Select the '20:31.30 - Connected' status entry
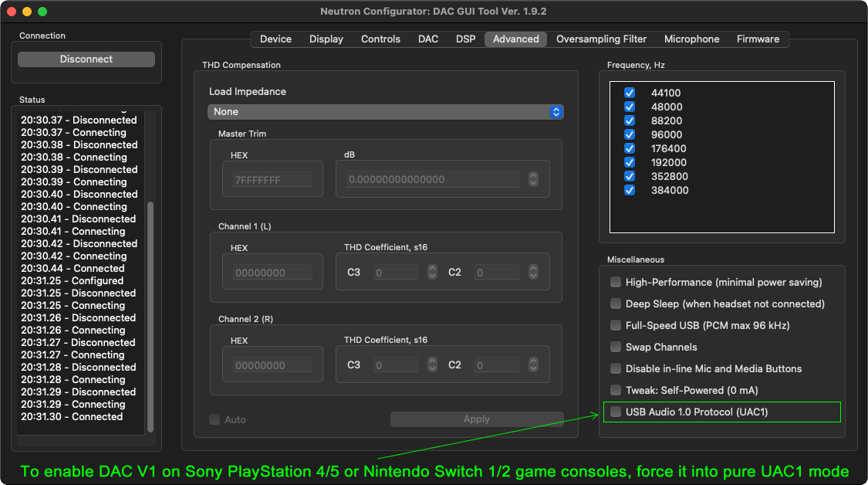This screenshot has height=485, width=868. click(x=72, y=417)
